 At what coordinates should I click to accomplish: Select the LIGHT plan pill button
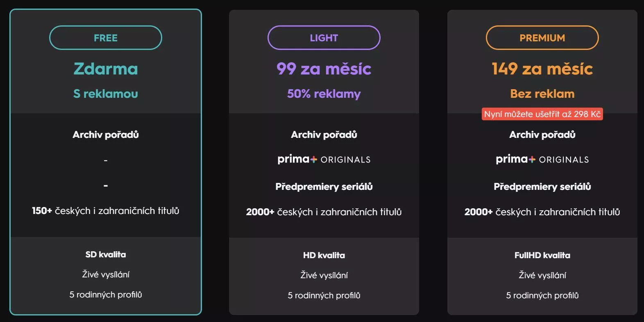point(324,38)
